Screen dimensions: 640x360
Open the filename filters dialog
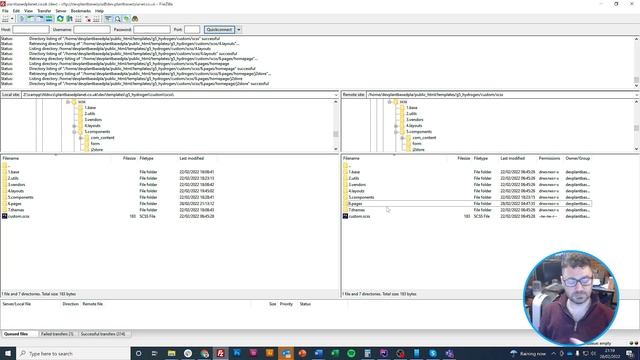tap(108, 19)
